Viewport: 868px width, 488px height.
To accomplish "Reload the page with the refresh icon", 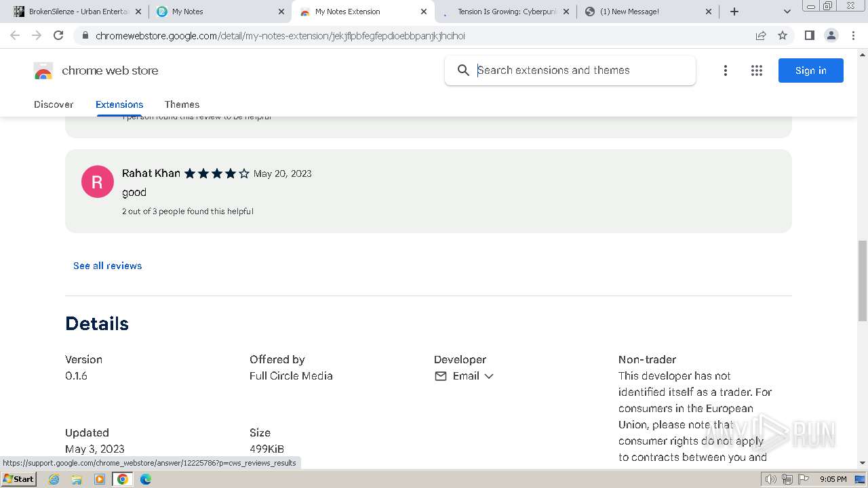I will pos(58,35).
